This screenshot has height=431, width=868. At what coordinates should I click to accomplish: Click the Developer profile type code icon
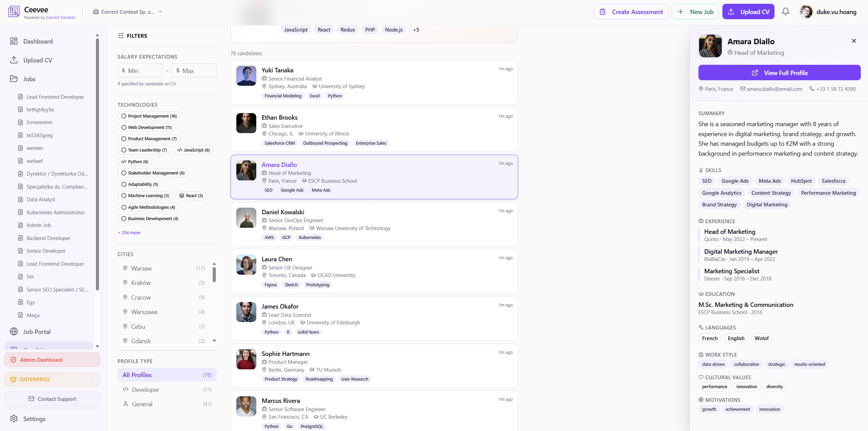pos(126,389)
